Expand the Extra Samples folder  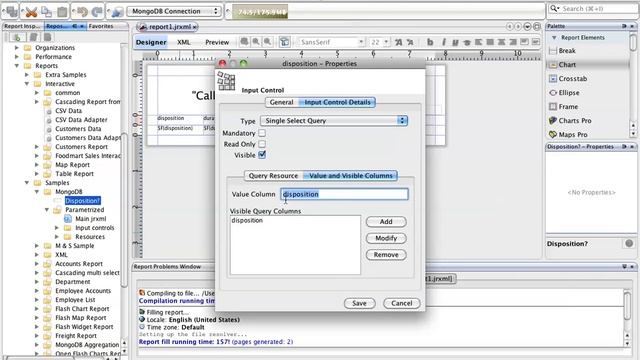[x=27, y=75]
